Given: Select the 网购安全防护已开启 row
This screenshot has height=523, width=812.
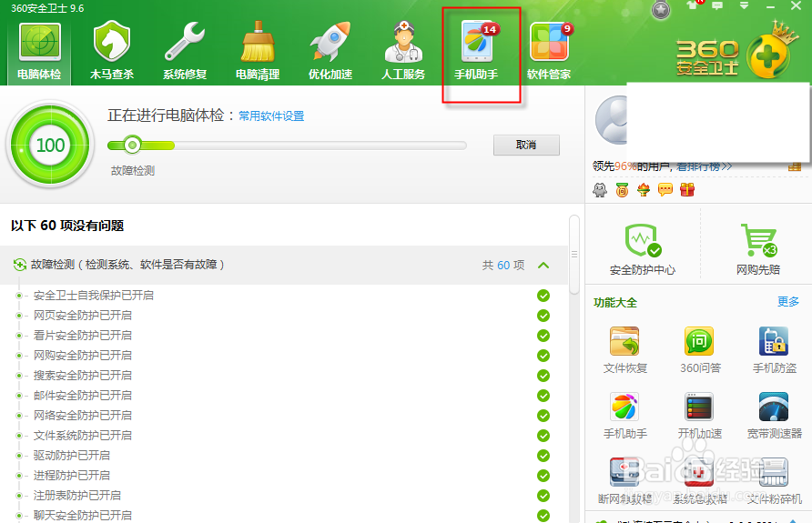Looking at the screenshot, I should pos(284,356).
